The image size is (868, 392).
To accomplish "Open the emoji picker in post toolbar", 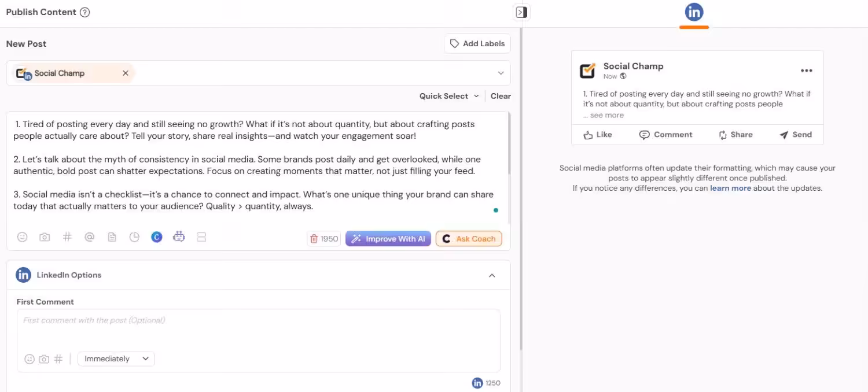I will click(x=22, y=237).
